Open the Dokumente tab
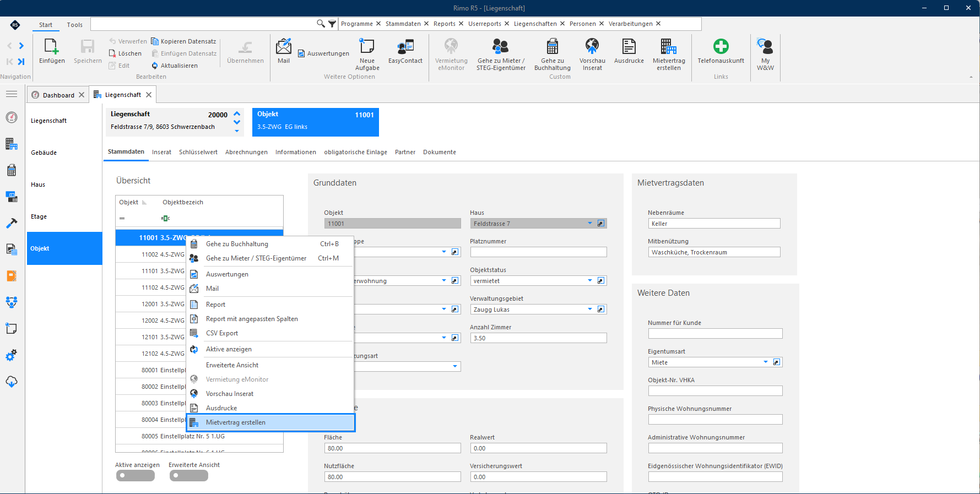The height and width of the screenshot is (494, 980). pos(440,152)
